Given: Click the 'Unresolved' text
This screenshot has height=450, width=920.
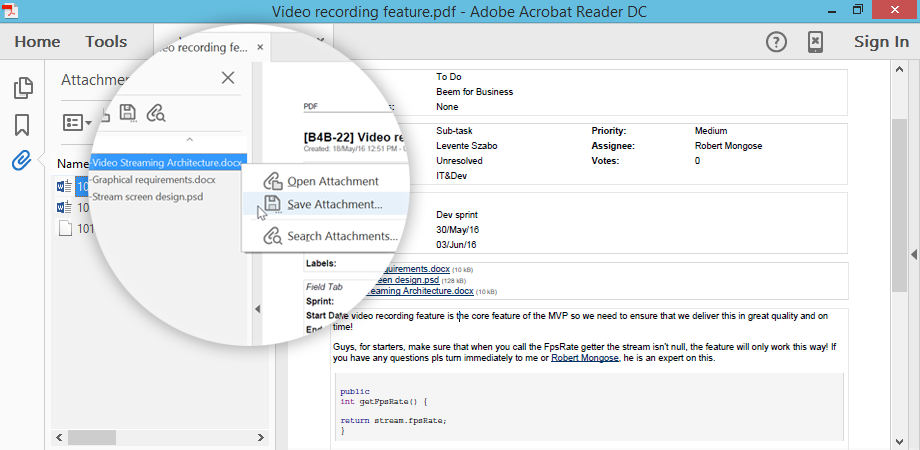Looking at the screenshot, I should [x=459, y=161].
